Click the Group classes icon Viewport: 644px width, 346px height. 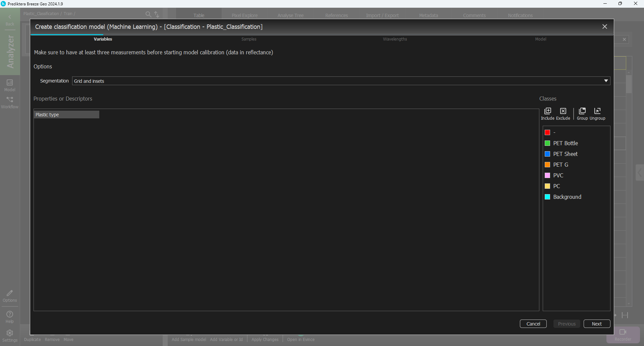point(582,111)
